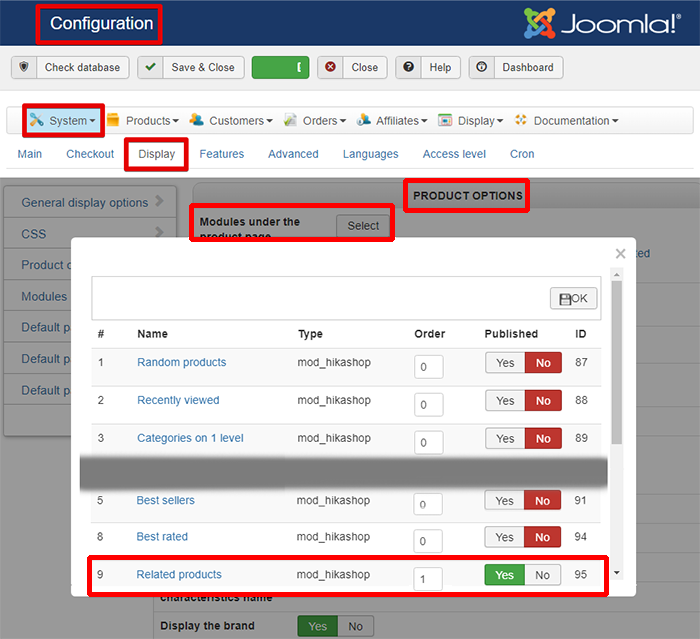This screenshot has width=700, height=639.
Task: Click the Select modules button
Action: [x=363, y=226]
